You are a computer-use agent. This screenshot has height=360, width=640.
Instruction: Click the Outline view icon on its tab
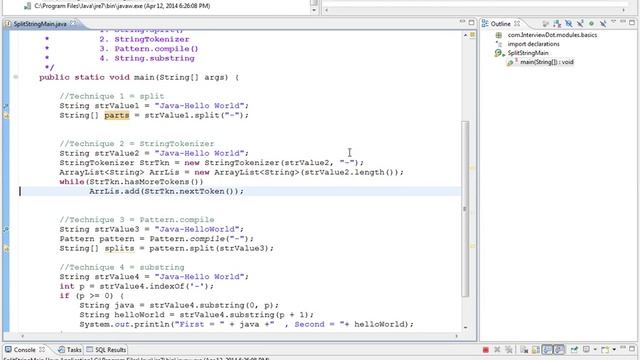point(485,24)
